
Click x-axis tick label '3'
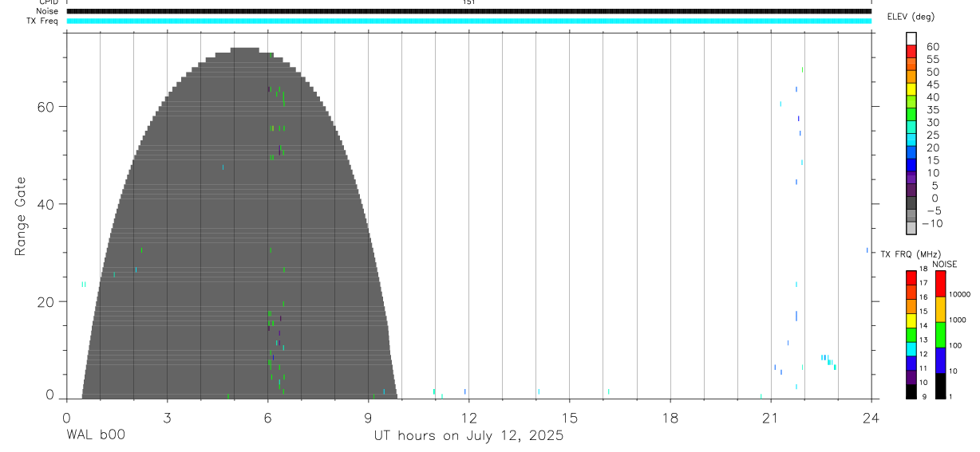point(167,417)
